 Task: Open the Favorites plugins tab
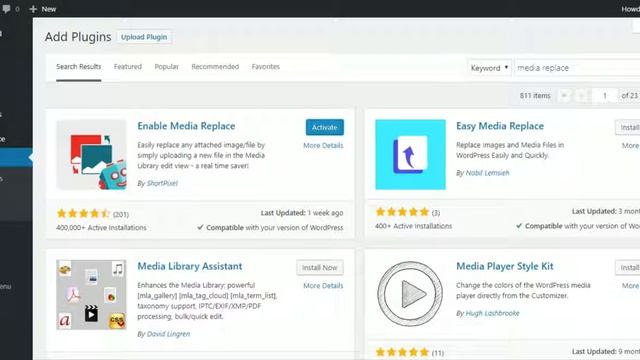pyautogui.click(x=266, y=67)
